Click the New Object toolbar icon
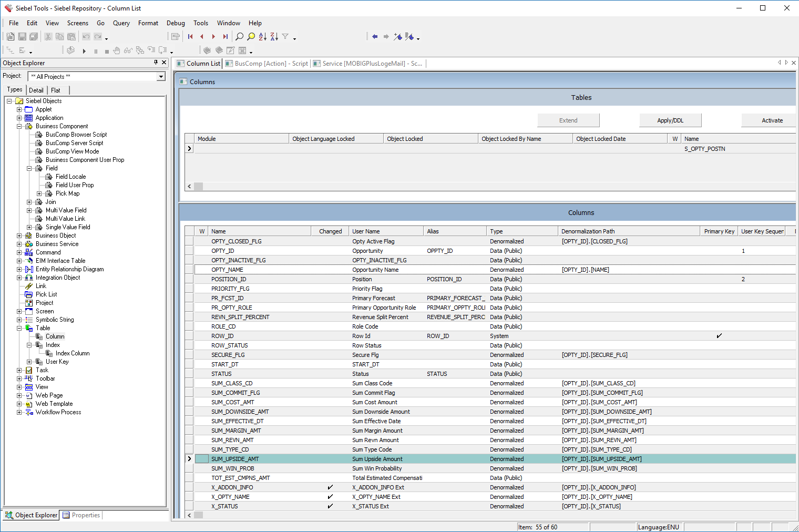This screenshot has height=532, width=799. click(11, 37)
